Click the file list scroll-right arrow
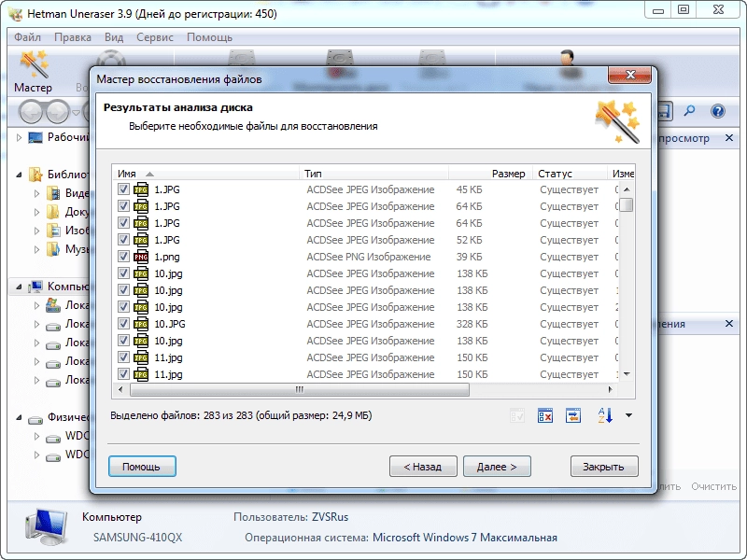The image size is (747, 560). (611, 389)
